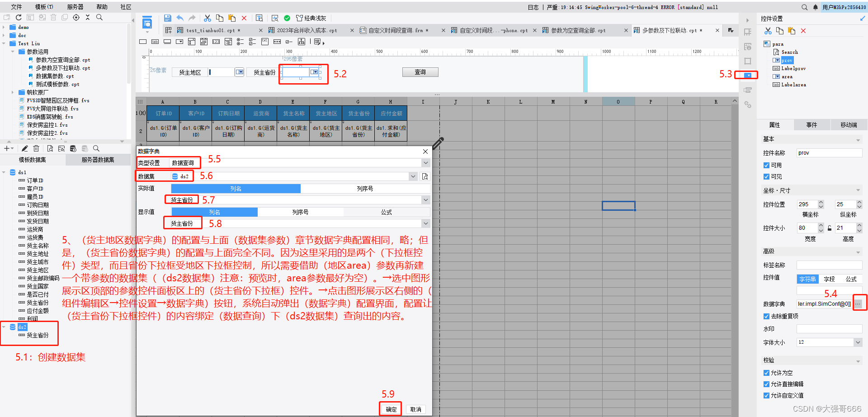This screenshot has width=868, height=417.
Task: Click the 数据字典 ellipsis button
Action: coord(858,304)
